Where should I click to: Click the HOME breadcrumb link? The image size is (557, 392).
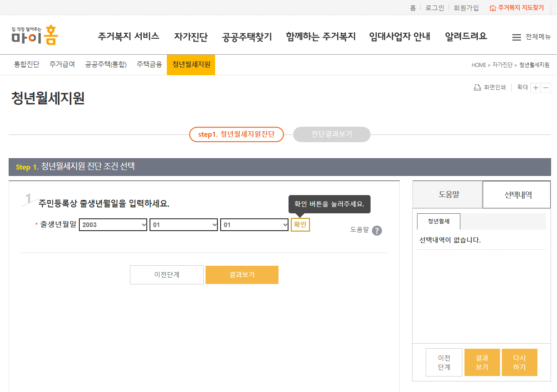(478, 65)
